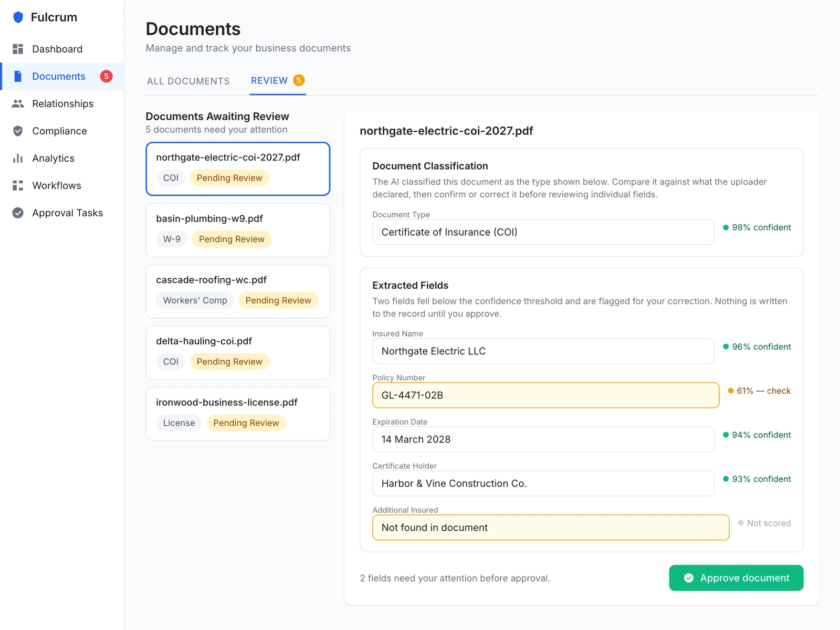Click checkmark icon in Approve document button

point(689,578)
